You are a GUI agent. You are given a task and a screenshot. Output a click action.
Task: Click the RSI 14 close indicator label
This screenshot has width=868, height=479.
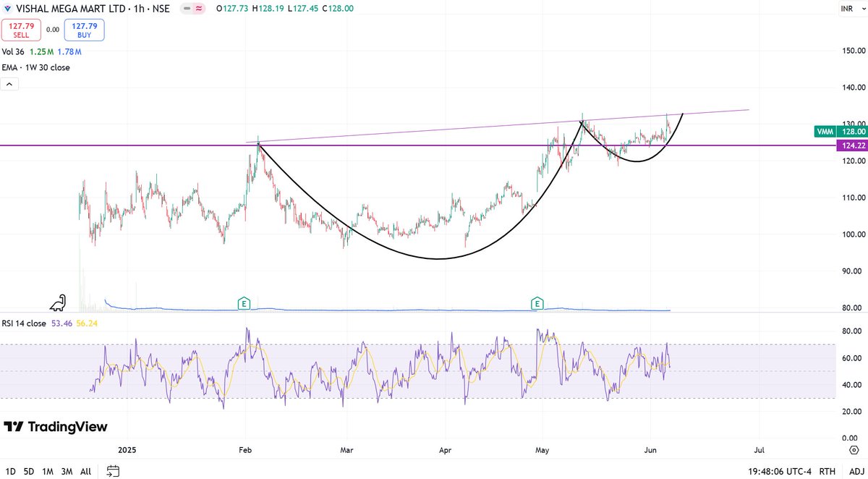tap(24, 324)
